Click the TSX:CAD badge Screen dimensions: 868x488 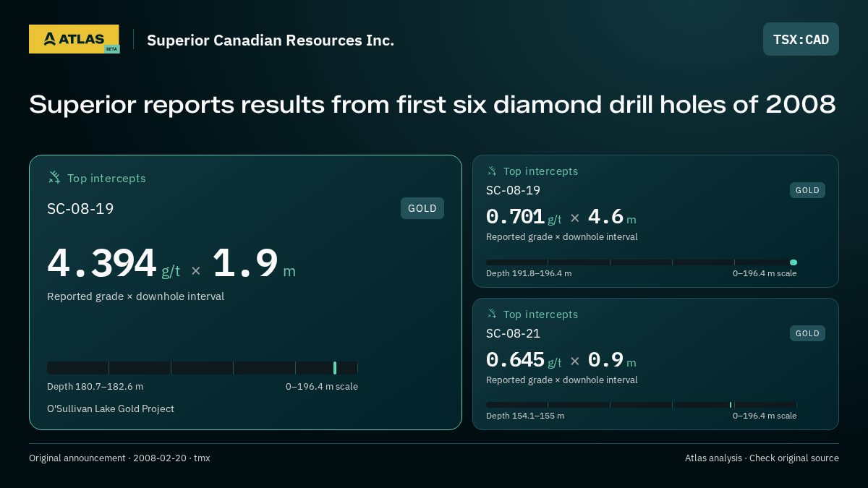(801, 39)
